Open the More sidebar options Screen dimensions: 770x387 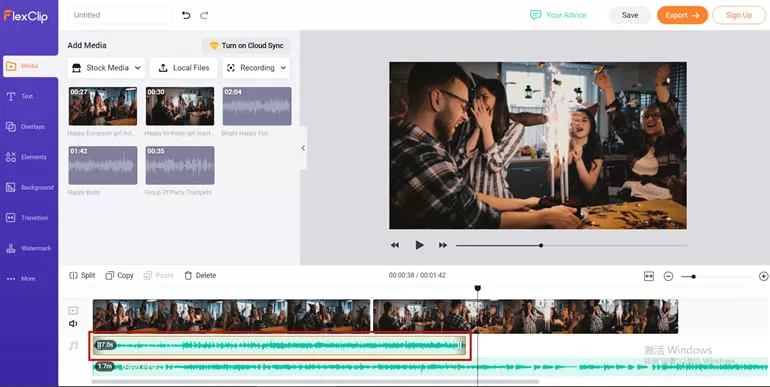(x=21, y=278)
